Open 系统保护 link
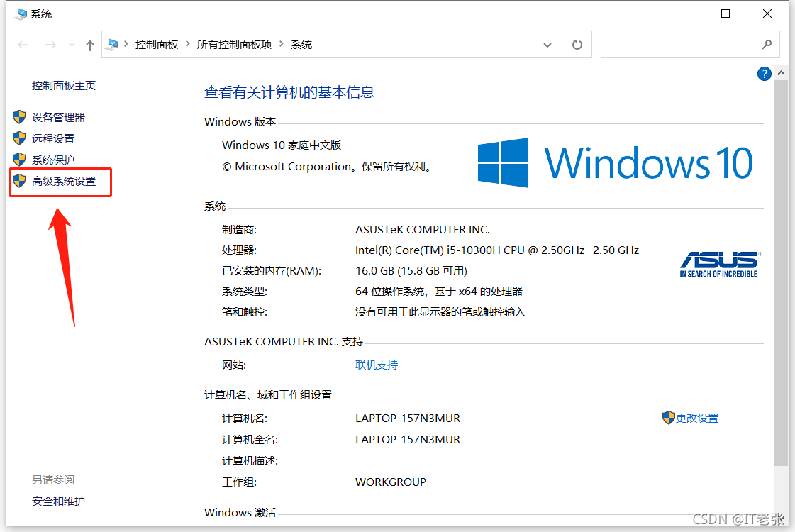The width and height of the screenshot is (795, 532). [x=53, y=160]
